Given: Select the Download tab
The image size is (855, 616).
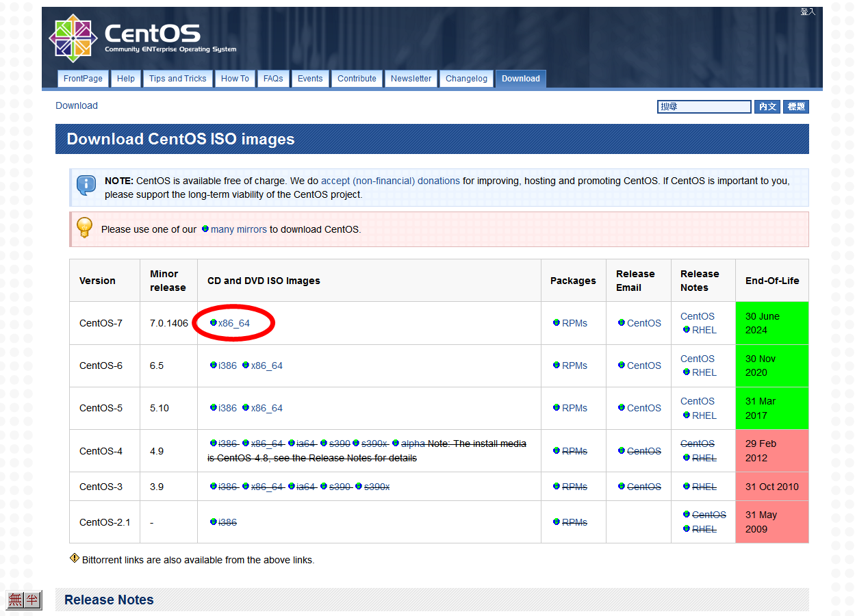Looking at the screenshot, I should (x=521, y=79).
